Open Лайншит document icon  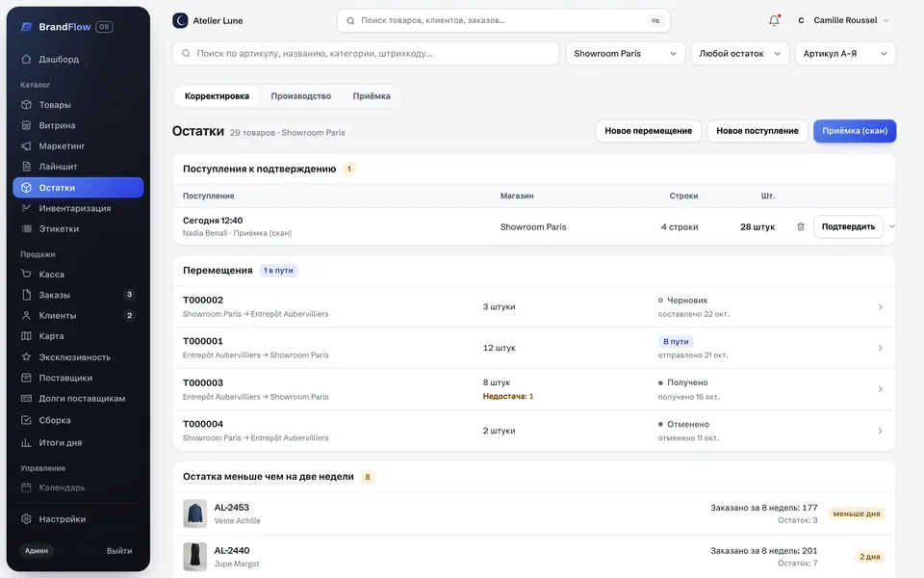[26, 167]
